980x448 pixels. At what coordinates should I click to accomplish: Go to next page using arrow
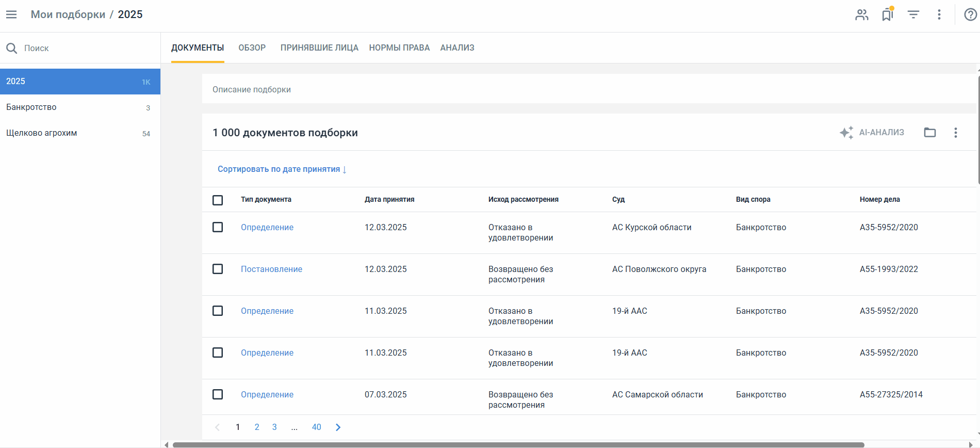[x=338, y=427]
